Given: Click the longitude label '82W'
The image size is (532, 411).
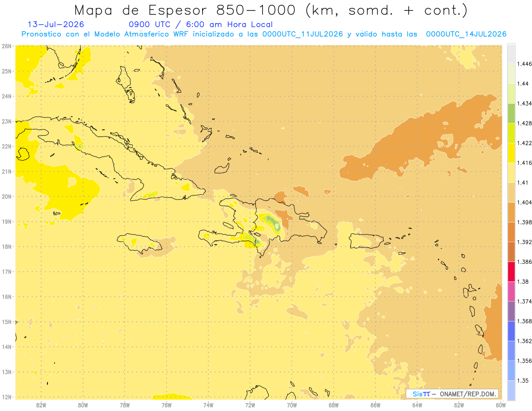Looking at the screenshot, I should click(x=41, y=404).
